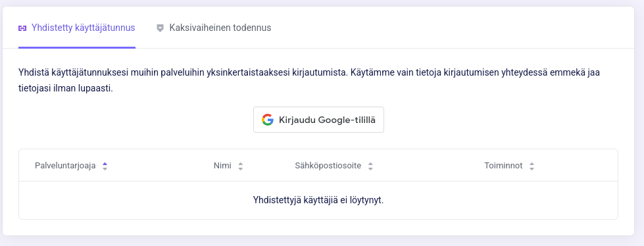This screenshot has height=246, width=644.
Task: Click the shield icon beside Kaksivaiheinen todennus
Action: [161, 28]
